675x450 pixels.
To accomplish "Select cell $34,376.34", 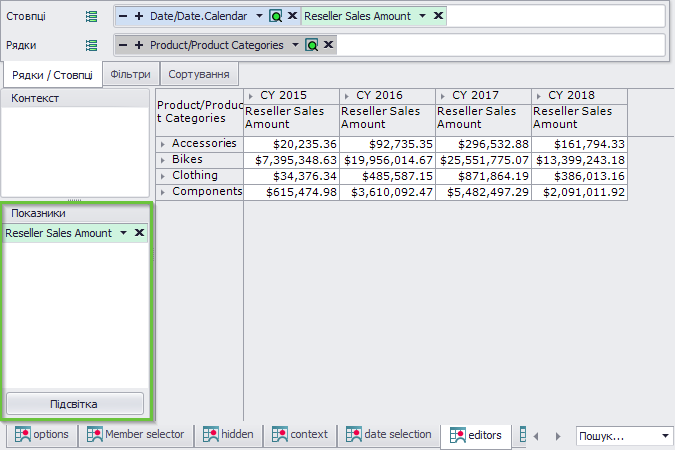I will coord(291,176).
